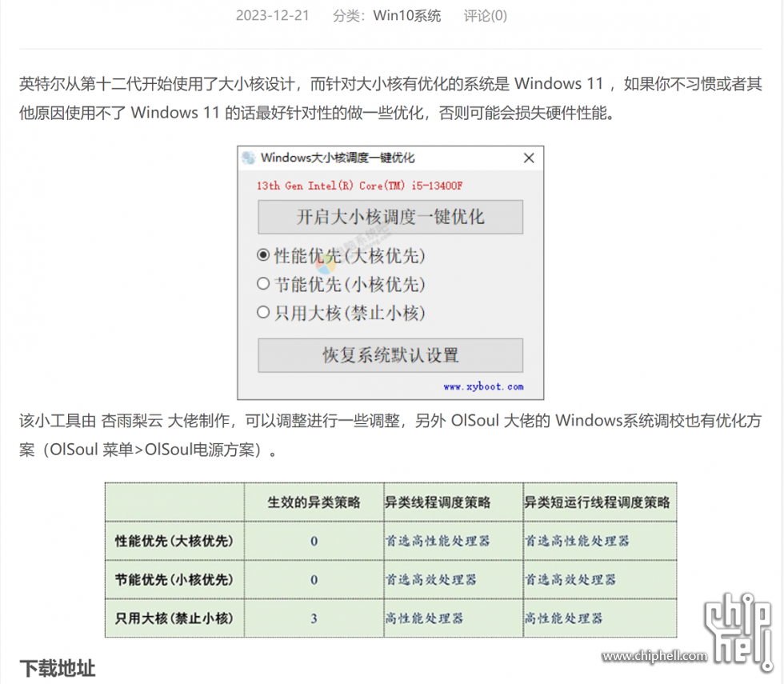The image size is (784, 684).
Task: Click the 异类短运行线程调度策略 table header
Action: click(x=597, y=502)
